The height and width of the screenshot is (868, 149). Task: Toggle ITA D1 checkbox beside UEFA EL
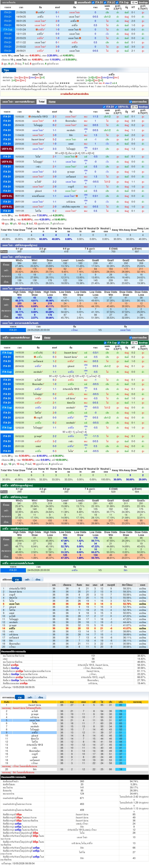(x=105, y=107)
